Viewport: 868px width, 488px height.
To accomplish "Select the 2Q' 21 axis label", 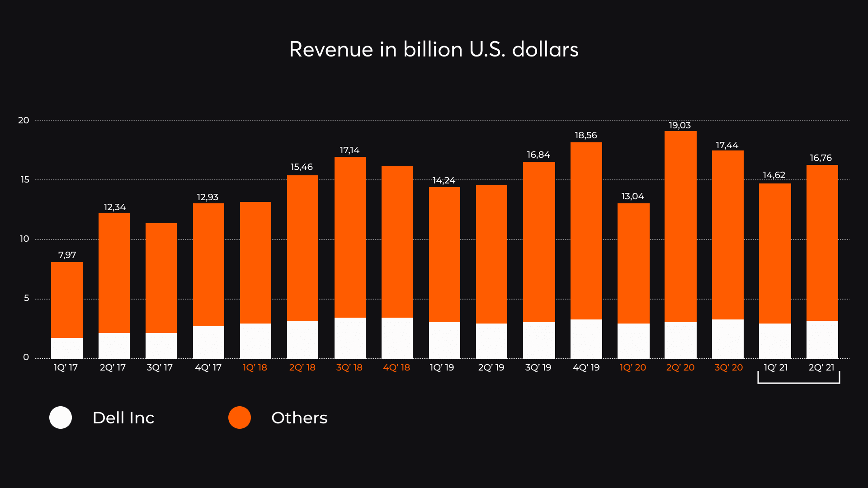I will [821, 367].
